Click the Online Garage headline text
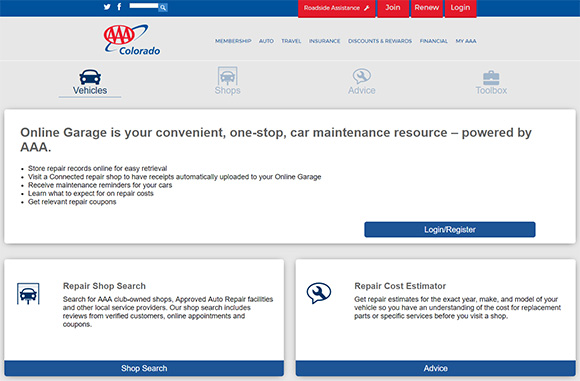The width and height of the screenshot is (580, 381). click(x=276, y=140)
